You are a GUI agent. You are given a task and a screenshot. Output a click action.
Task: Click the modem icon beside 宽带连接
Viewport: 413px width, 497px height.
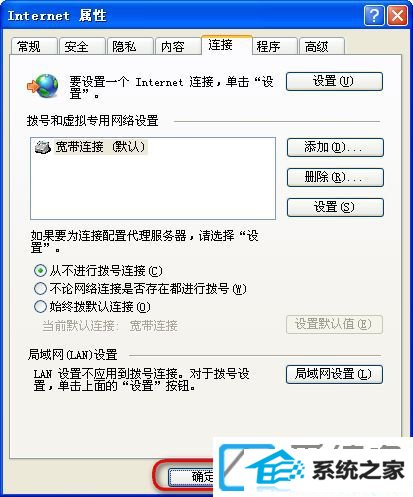click(43, 147)
